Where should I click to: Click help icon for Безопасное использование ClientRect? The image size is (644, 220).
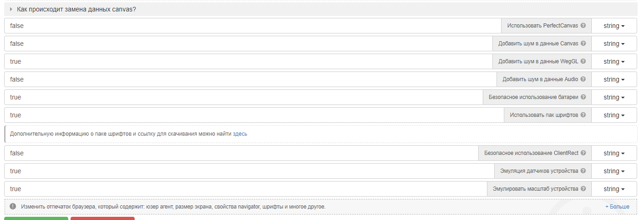[x=583, y=153]
